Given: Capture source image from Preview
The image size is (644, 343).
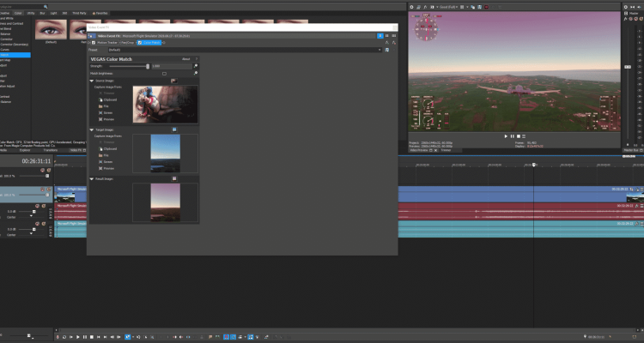Looking at the screenshot, I should coord(106,119).
